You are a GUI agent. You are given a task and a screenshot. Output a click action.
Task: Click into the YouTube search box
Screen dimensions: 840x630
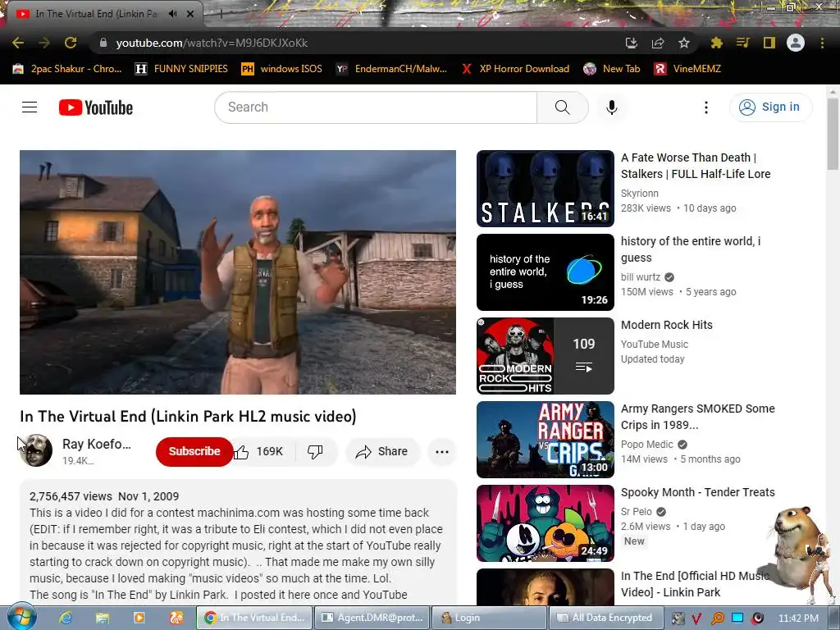[x=376, y=107]
